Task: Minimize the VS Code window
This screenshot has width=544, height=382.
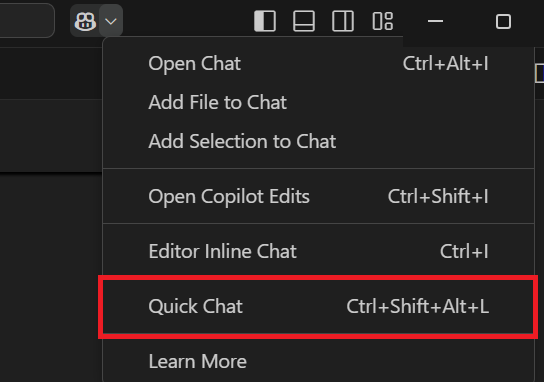Action: [435, 21]
